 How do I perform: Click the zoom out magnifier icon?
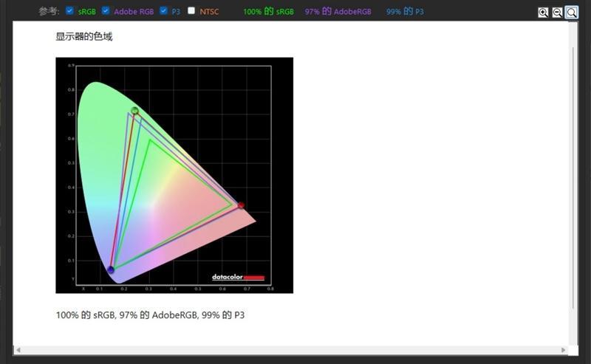click(x=557, y=13)
